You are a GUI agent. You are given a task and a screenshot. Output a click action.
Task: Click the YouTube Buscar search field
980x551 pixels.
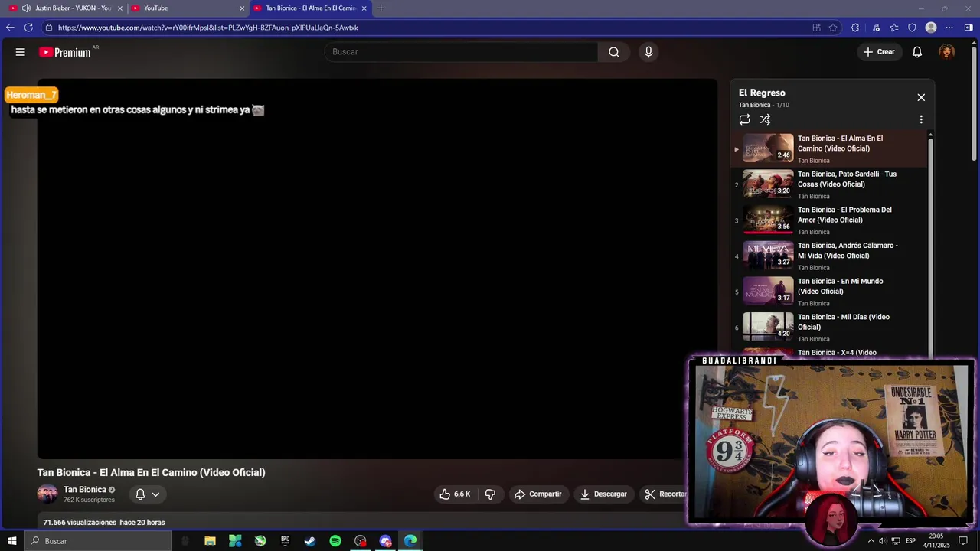[x=462, y=52]
